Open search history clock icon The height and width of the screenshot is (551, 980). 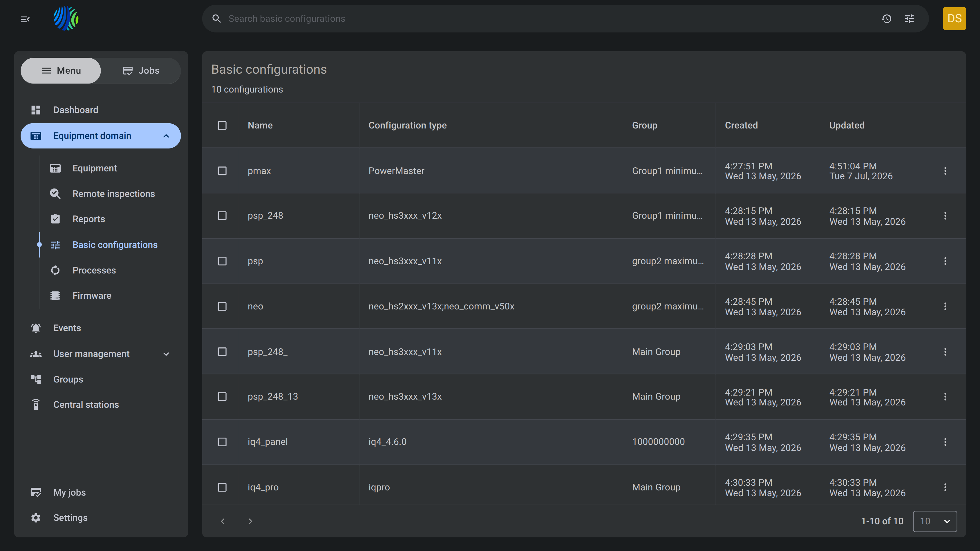(x=886, y=19)
